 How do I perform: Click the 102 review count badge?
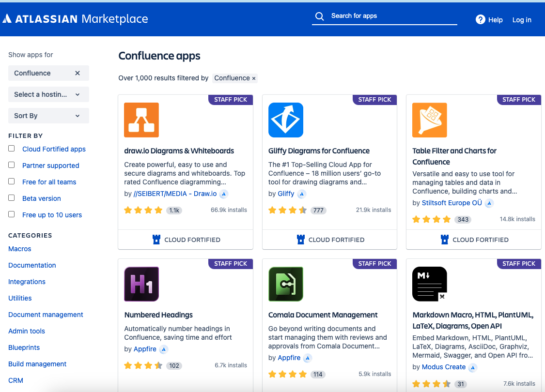tap(174, 365)
